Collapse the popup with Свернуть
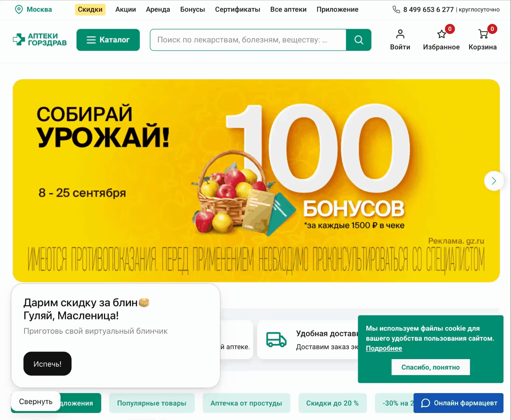Screen dimensions: 511x420 click(x=36, y=401)
